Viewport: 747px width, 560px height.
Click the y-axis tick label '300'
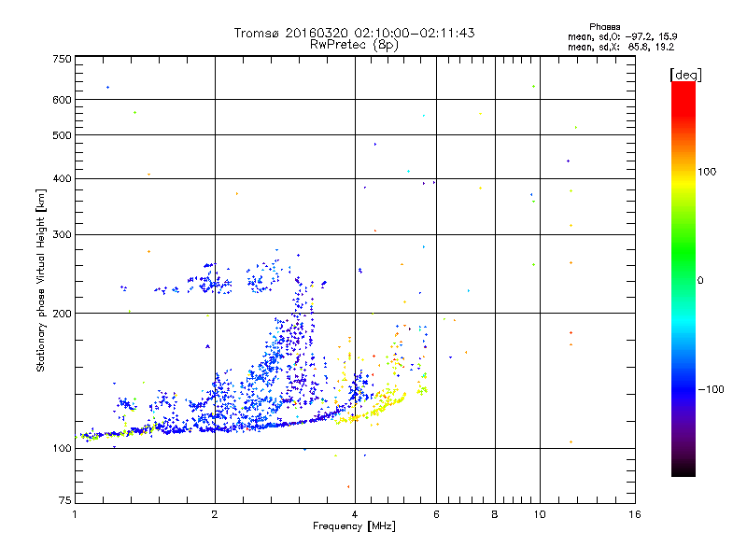tap(62, 235)
